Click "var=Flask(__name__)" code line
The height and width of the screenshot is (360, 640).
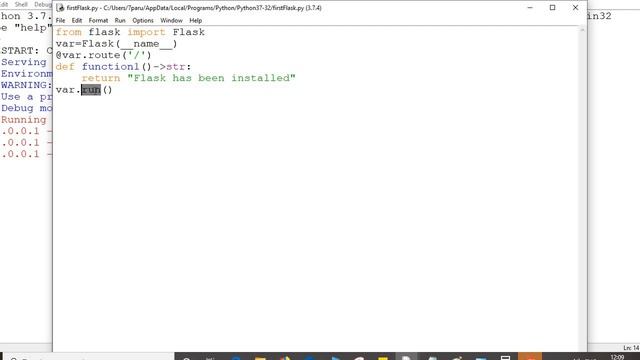pyautogui.click(x=116, y=44)
